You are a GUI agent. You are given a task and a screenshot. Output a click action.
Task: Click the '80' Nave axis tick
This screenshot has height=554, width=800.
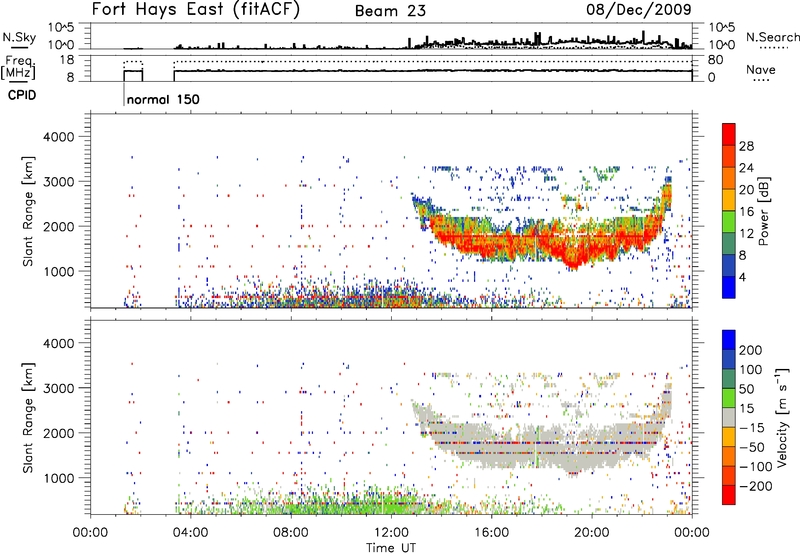click(x=715, y=60)
